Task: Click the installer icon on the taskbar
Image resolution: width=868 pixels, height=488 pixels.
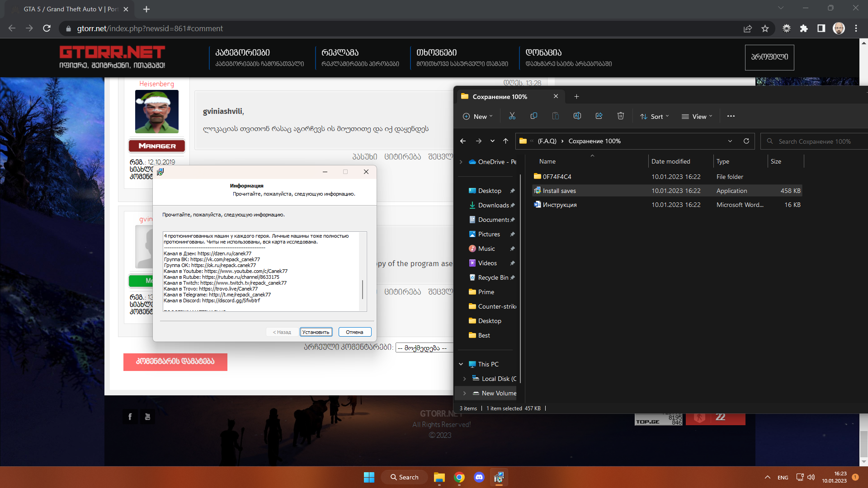Action: click(499, 477)
